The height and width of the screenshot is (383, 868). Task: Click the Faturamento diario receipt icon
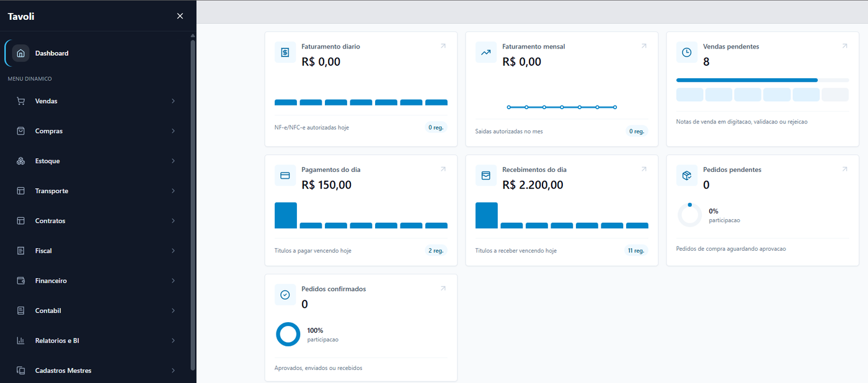pos(285,53)
